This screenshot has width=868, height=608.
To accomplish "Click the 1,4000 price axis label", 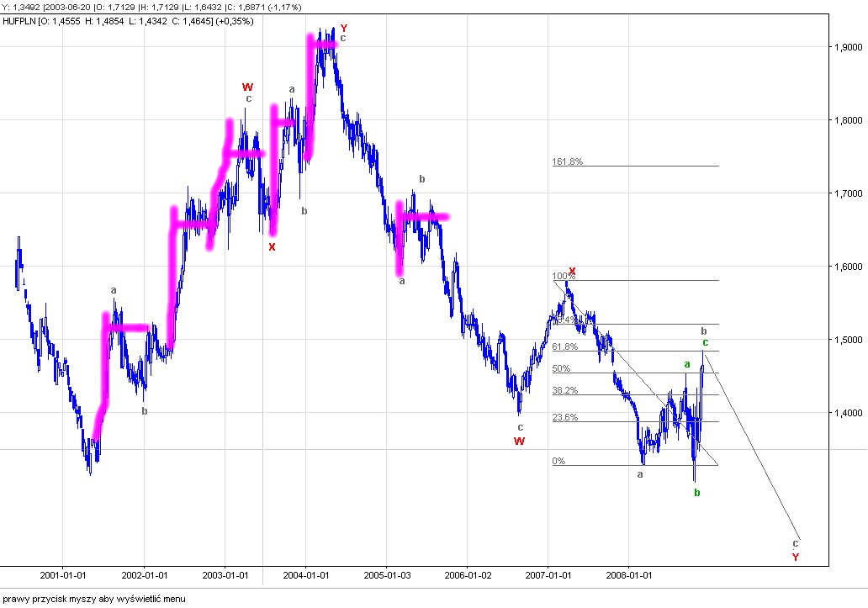I will tap(849, 413).
